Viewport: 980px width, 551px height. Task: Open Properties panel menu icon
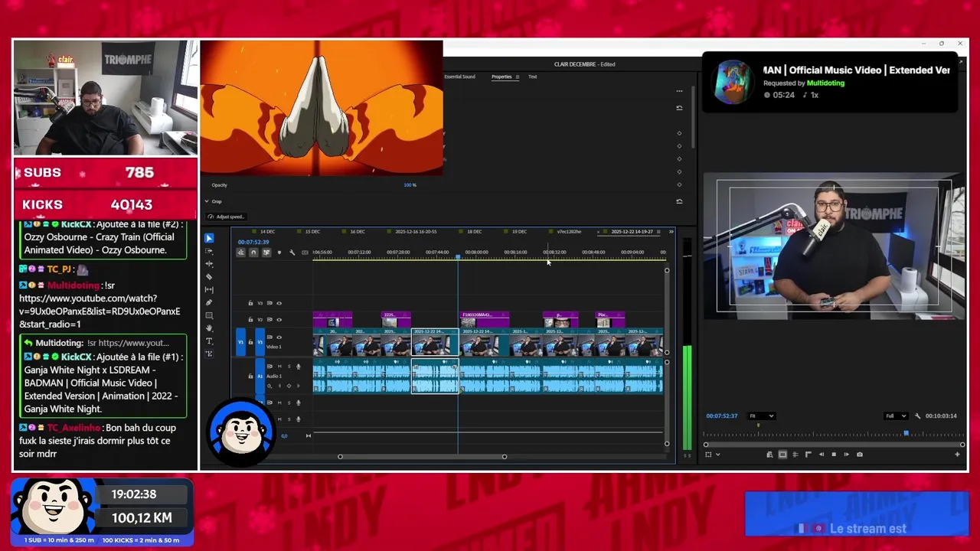point(518,77)
